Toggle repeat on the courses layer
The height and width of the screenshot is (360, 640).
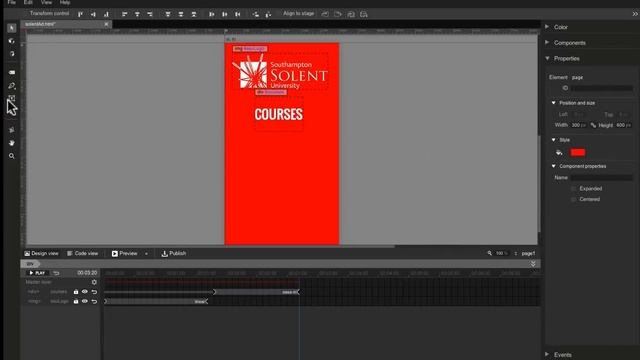94,292
